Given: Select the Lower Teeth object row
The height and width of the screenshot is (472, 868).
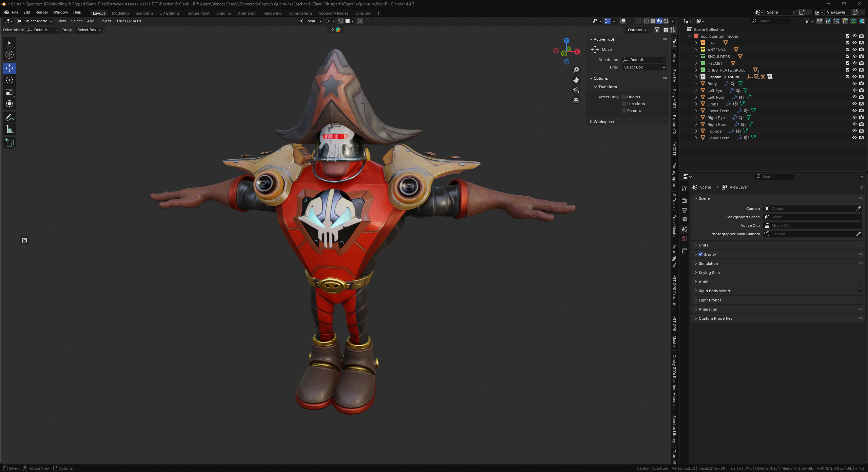Looking at the screenshot, I should pyautogui.click(x=718, y=111).
